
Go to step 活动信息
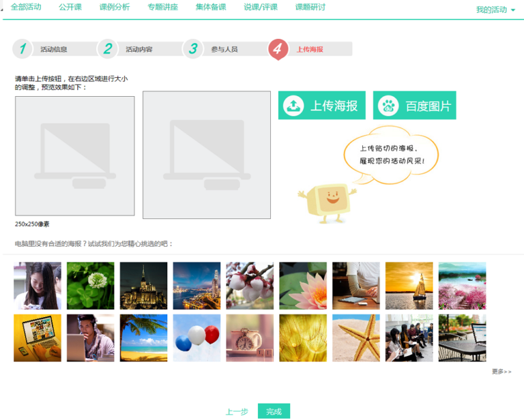click(x=54, y=49)
